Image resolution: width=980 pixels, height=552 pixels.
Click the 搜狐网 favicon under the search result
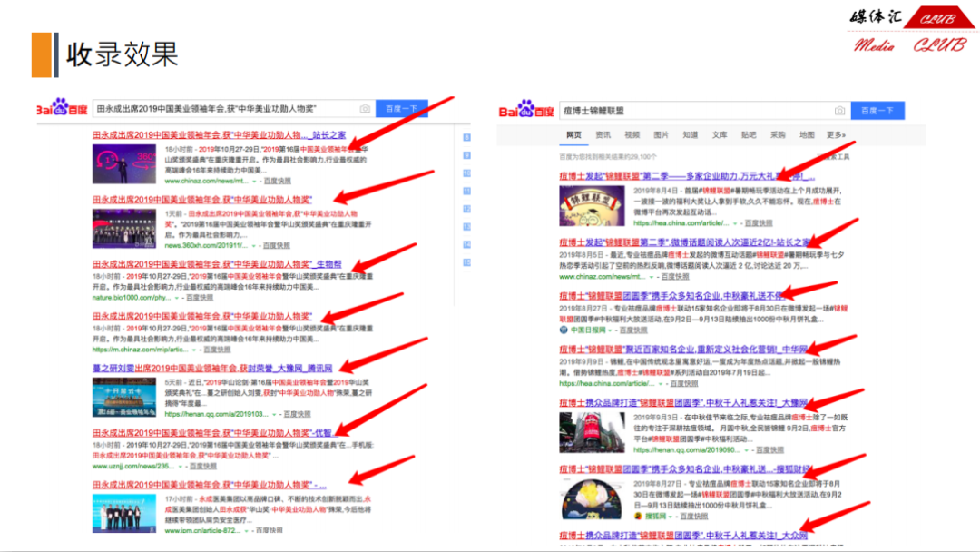(638, 515)
